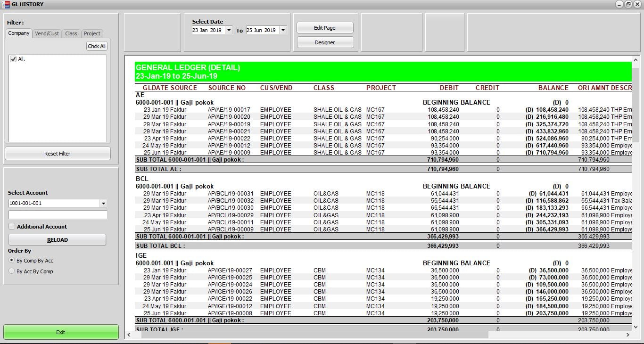Open the start date 23 Jan 2019 dropdown
Image resolution: width=644 pixels, height=344 pixels.
click(229, 30)
